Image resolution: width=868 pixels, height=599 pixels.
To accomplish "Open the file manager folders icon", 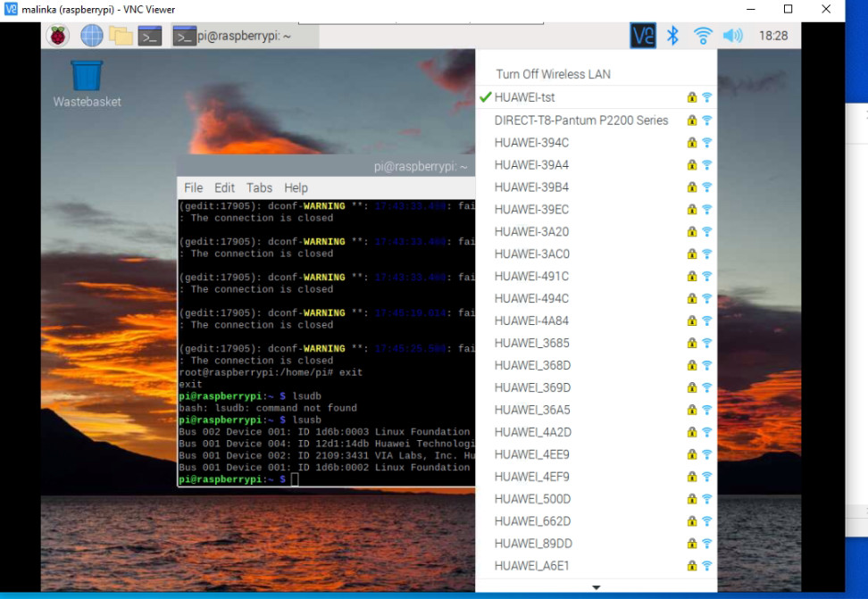I will click(x=121, y=36).
